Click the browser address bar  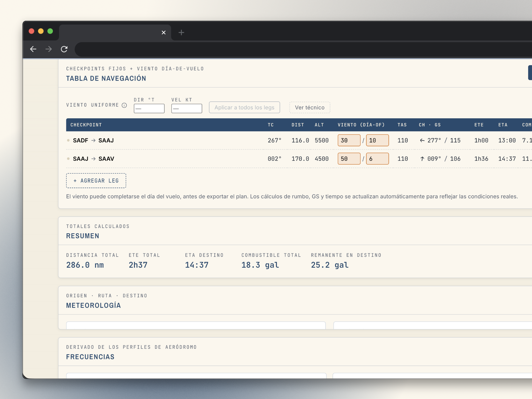point(303,49)
